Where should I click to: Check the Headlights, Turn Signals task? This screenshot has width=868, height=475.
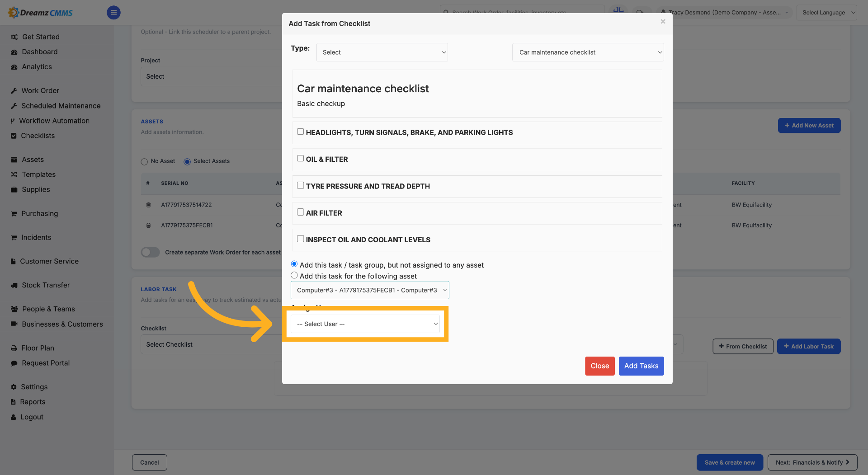[300, 132]
